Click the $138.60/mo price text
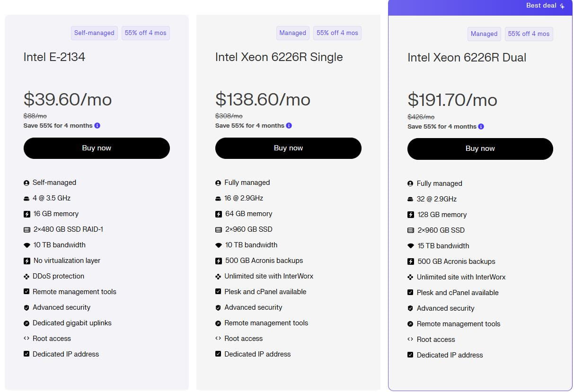The height and width of the screenshot is (392, 574). 263,99
